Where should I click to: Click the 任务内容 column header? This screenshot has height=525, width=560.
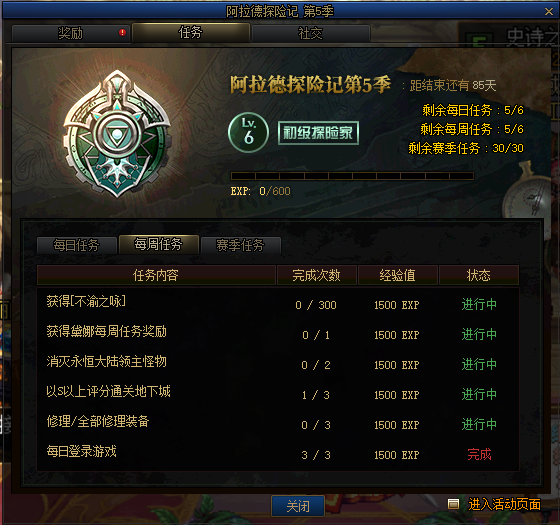[x=156, y=275]
